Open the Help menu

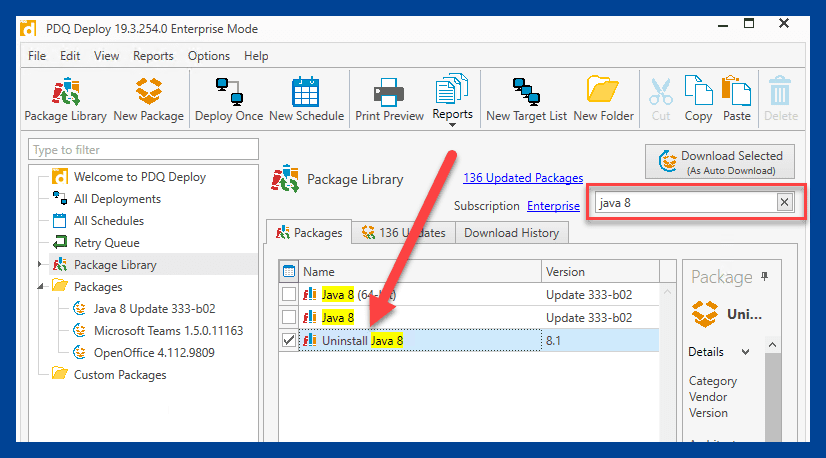(256, 56)
